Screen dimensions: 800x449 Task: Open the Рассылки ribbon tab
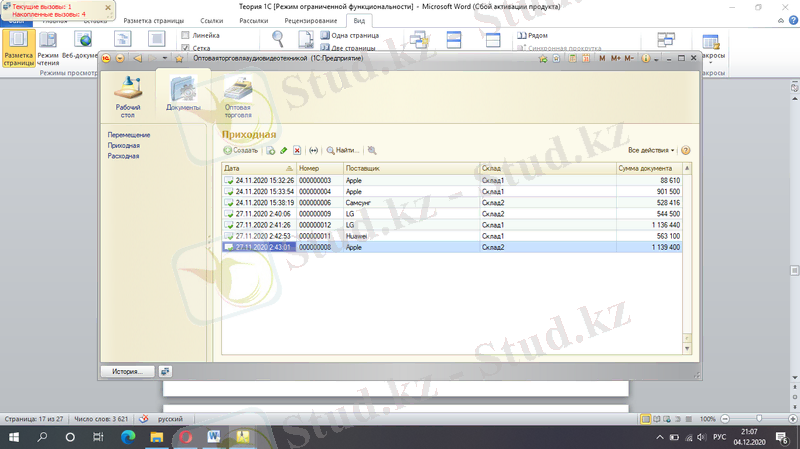click(254, 21)
